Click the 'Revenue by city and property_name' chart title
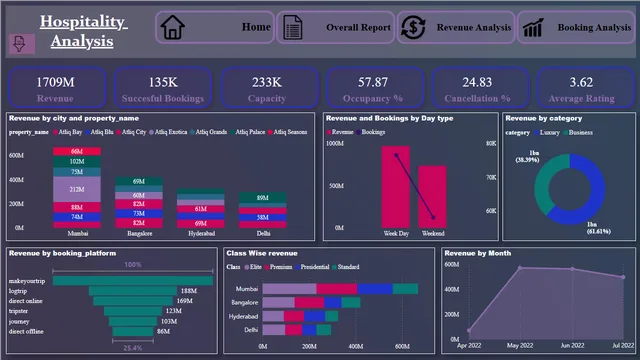640x360 pixels. (x=74, y=118)
